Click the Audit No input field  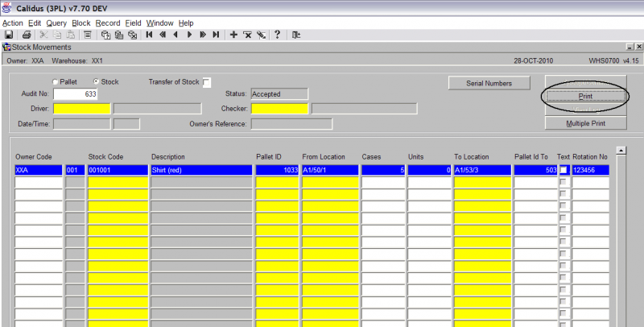[75, 94]
